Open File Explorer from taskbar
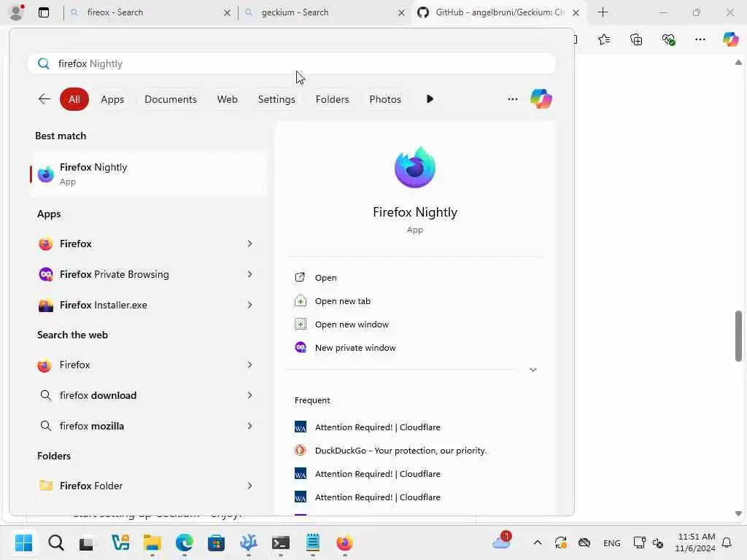The width and height of the screenshot is (747, 560). (x=152, y=542)
